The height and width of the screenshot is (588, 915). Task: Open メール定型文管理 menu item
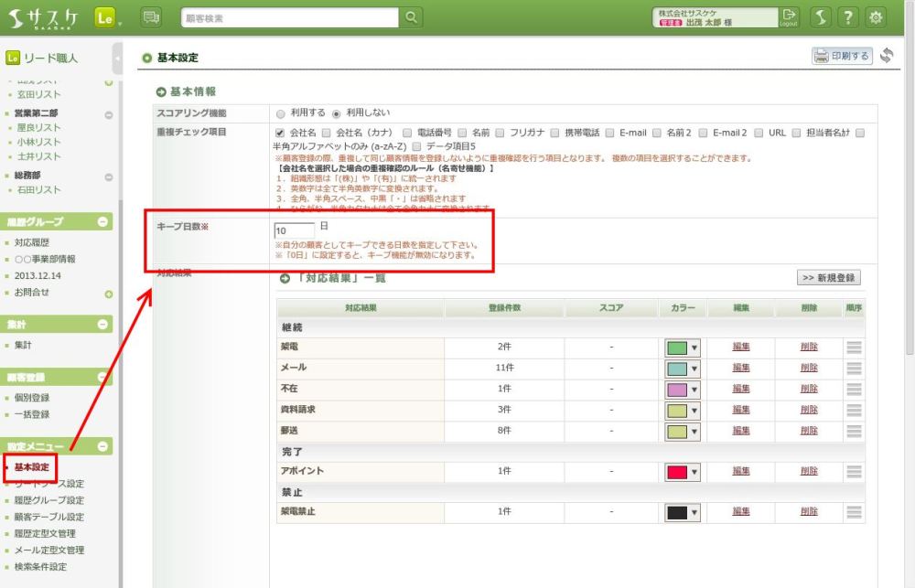tap(48, 551)
